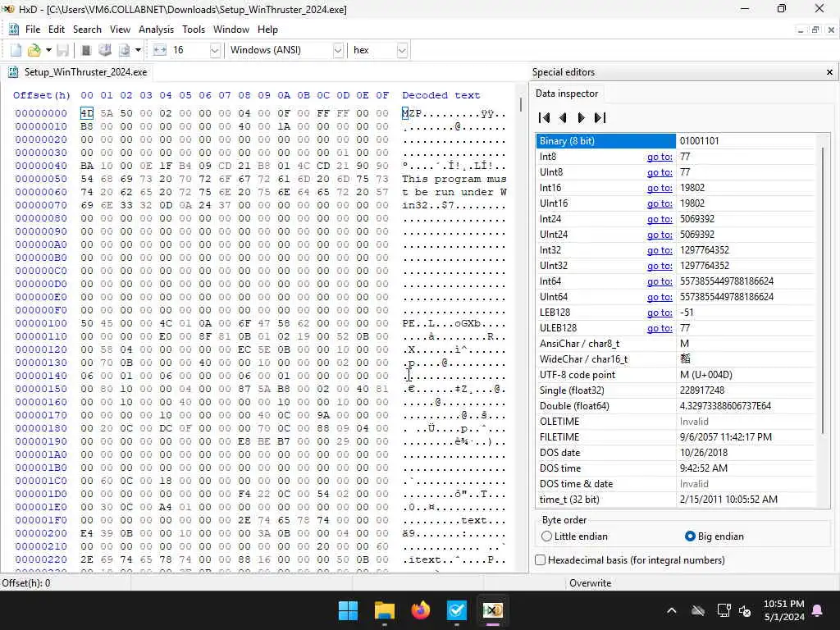Open Firefox from the taskbar

click(421, 610)
